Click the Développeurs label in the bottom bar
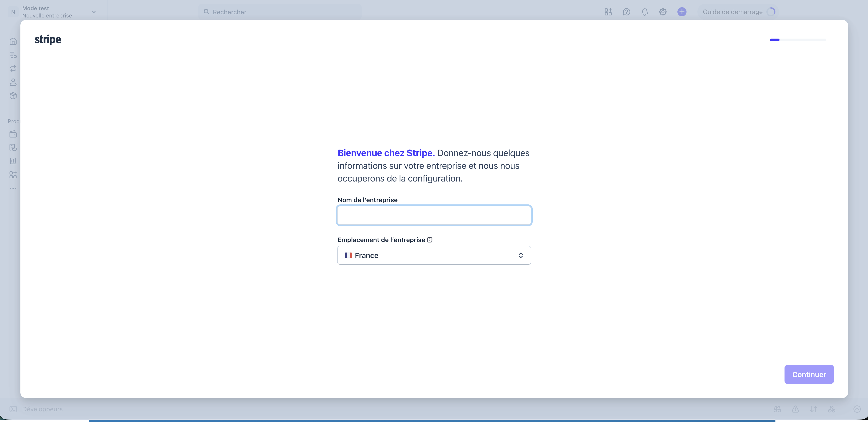This screenshot has width=868, height=422. point(42,409)
